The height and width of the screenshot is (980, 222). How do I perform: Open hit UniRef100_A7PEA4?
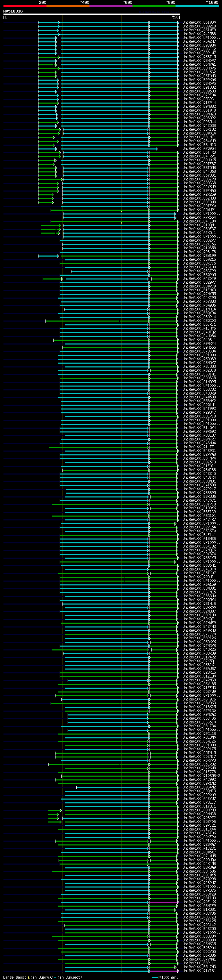click(x=199, y=95)
